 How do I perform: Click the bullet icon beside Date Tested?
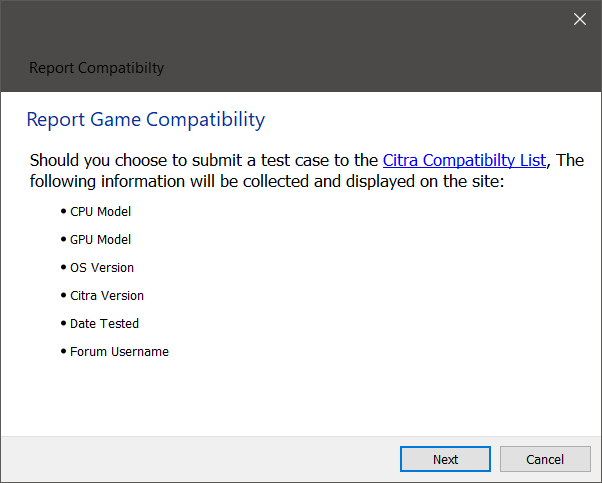point(64,323)
